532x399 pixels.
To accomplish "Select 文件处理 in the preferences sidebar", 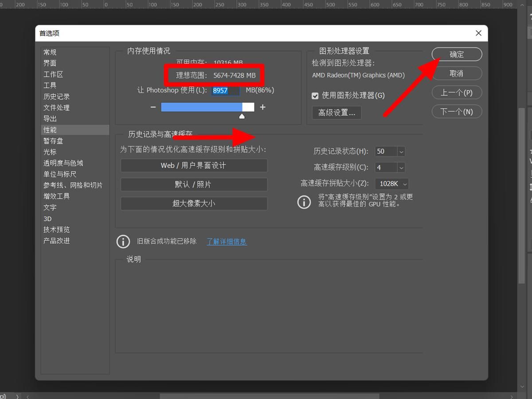I will pyautogui.click(x=56, y=107).
